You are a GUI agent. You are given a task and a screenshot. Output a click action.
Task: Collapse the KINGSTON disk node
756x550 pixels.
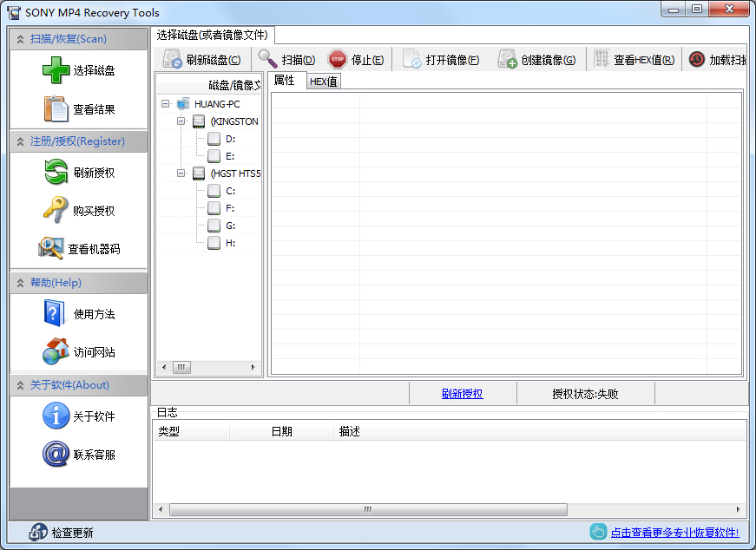(x=181, y=121)
